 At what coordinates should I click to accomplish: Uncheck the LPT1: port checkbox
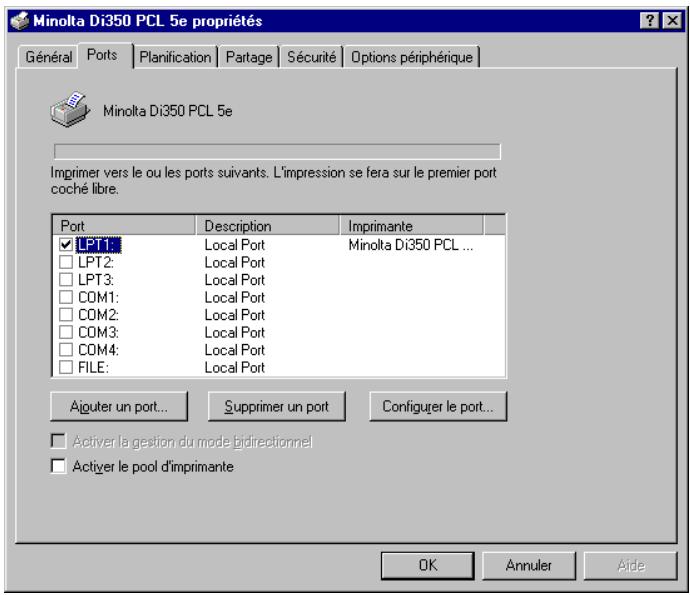point(66,244)
